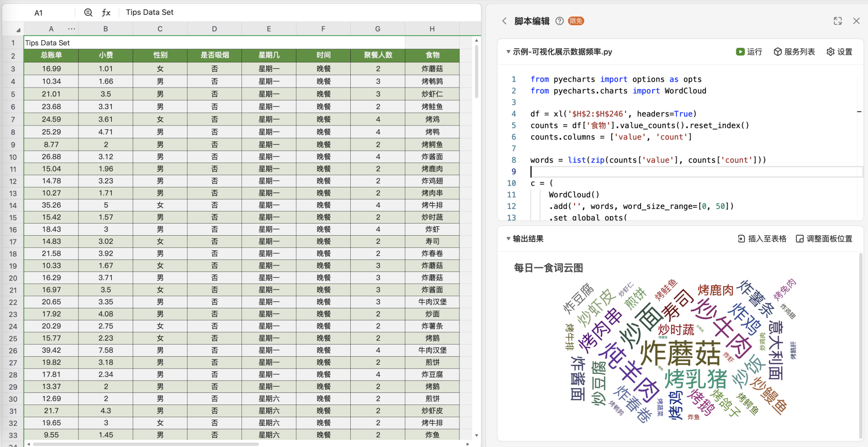The image size is (868, 447).
Task: Close the script editor panel
Action: click(856, 21)
